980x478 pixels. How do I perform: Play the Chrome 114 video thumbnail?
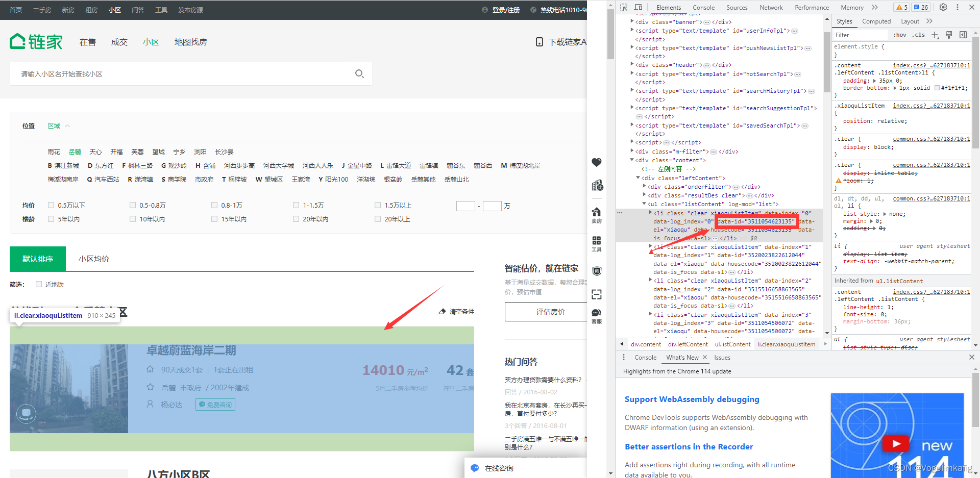[896, 443]
